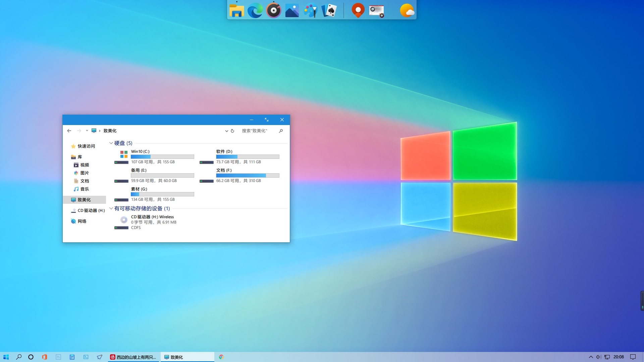Open the Photos app in the dock
644x362 pixels.
[292, 11]
